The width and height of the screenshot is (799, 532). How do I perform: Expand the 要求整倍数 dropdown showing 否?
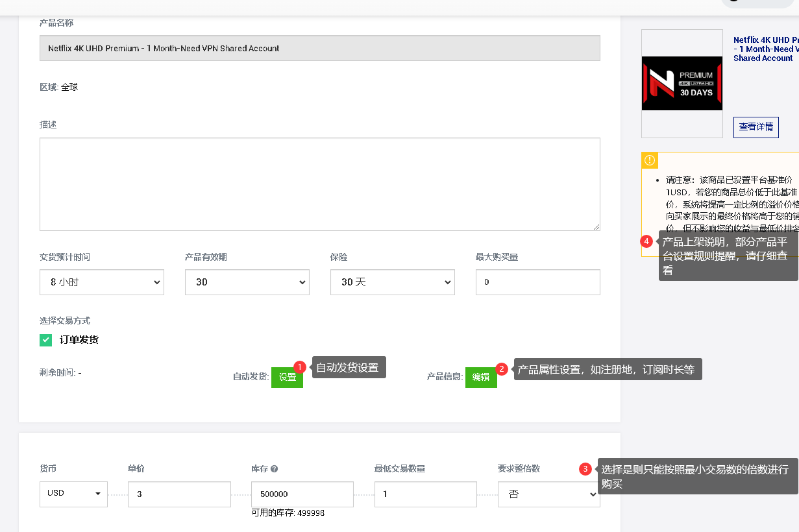point(549,494)
